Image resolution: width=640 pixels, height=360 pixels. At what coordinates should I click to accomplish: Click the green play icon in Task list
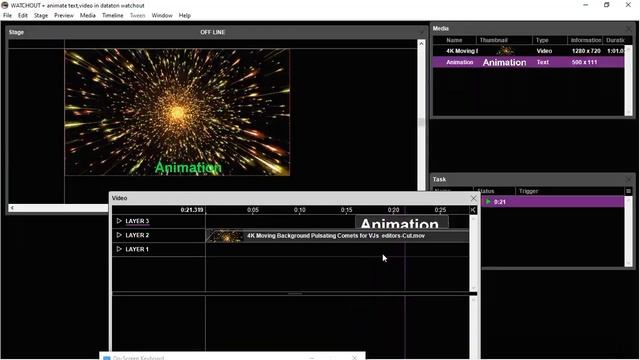(x=488, y=202)
